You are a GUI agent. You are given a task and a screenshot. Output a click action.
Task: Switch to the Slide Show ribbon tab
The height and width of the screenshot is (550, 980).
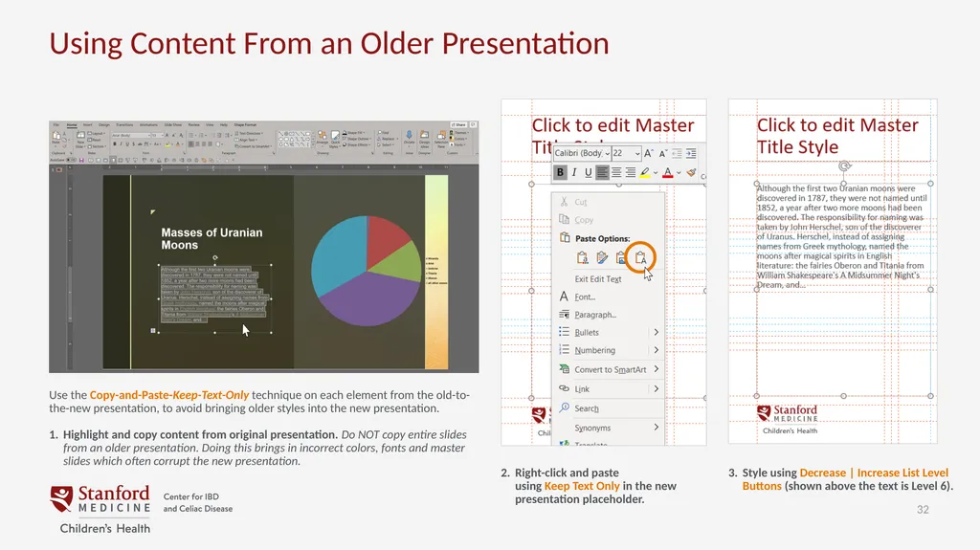tap(173, 124)
